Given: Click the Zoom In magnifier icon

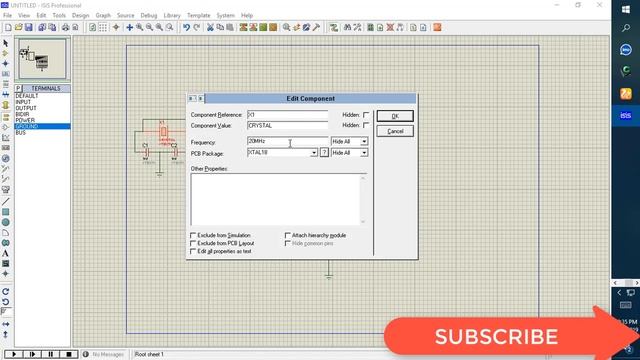Looking at the screenshot, I should pos(140,27).
